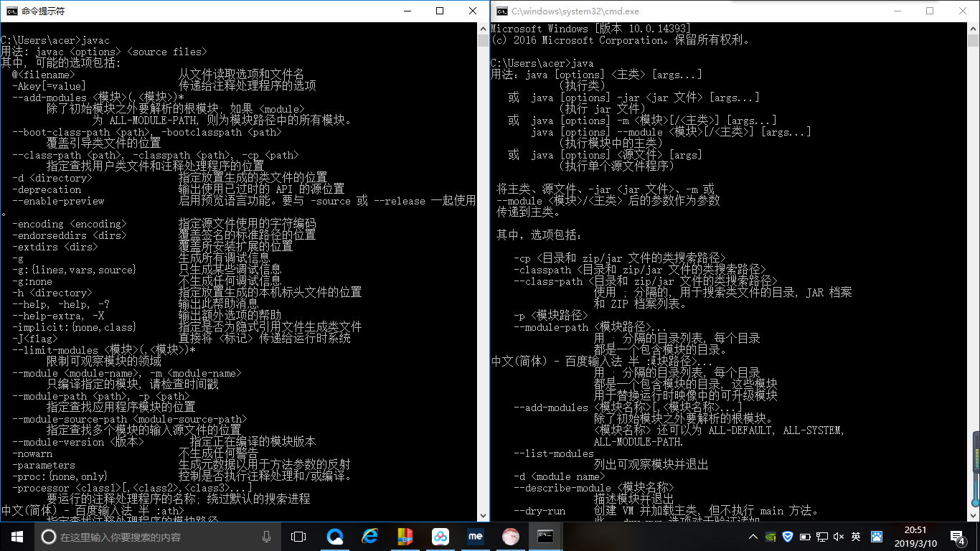This screenshot has width=980, height=551.
Task: Click the "其中，选项包括:" line in cmd.exe window
Action: 540,236
